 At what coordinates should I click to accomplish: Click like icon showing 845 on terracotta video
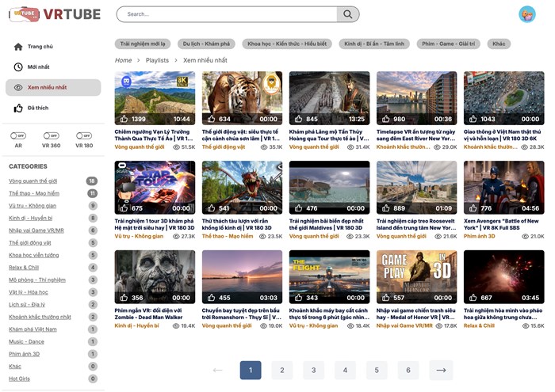click(x=298, y=119)
